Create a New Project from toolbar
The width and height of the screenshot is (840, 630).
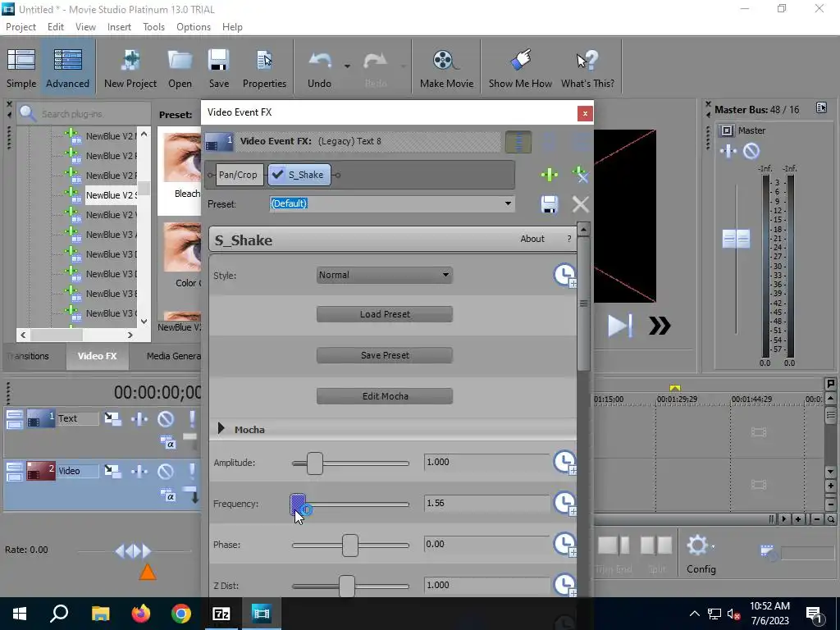[x=130, y=67]
